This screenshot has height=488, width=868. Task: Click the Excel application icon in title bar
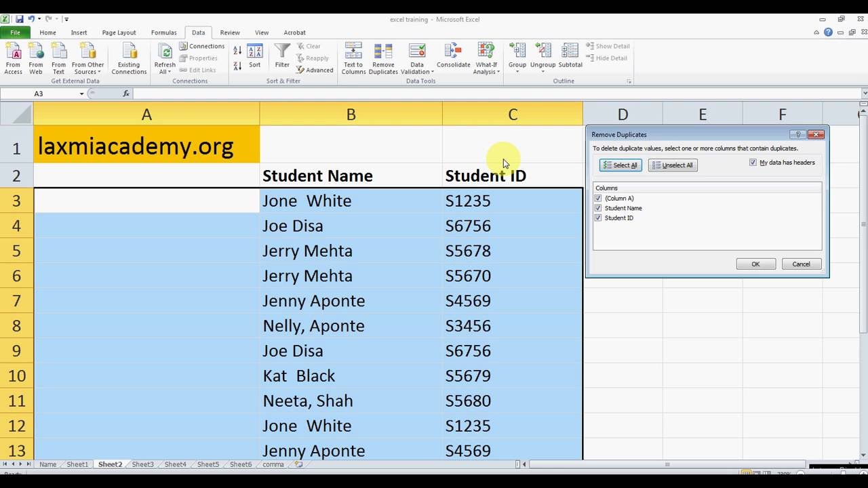coord(5,19)
